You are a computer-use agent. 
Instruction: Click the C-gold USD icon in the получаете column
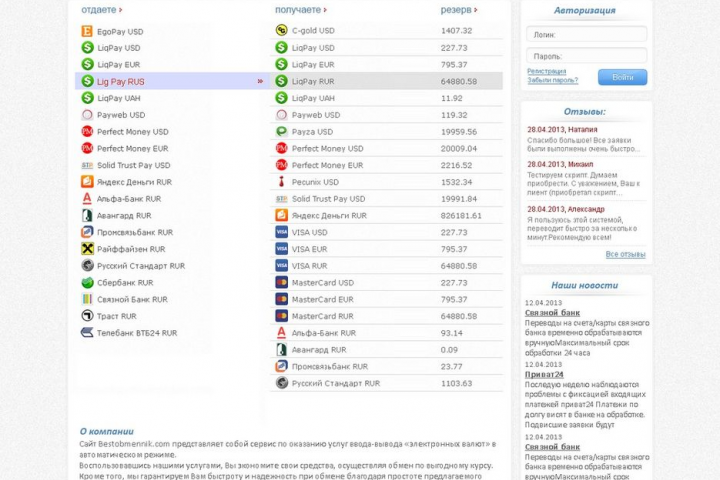click(281, 30)
